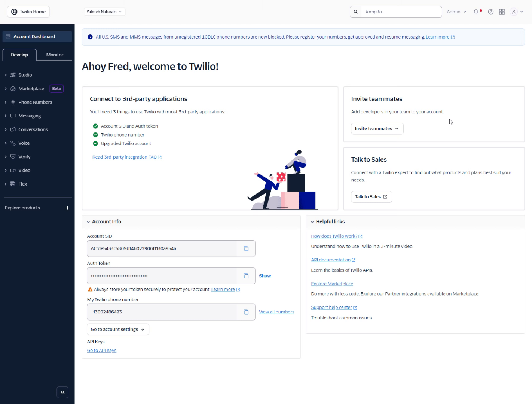
Task: Select Account Dashboard in sidebar
Action: [x=37, y=36]
